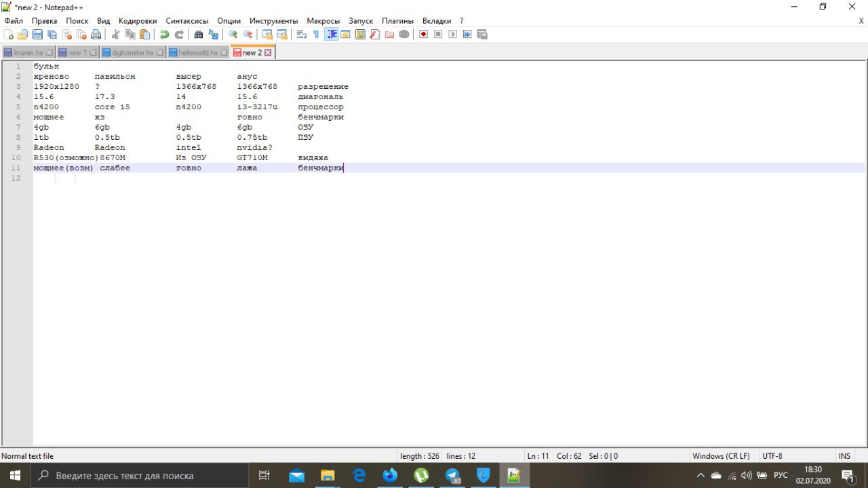Click the volume icon in system tray

pos(747,476)
